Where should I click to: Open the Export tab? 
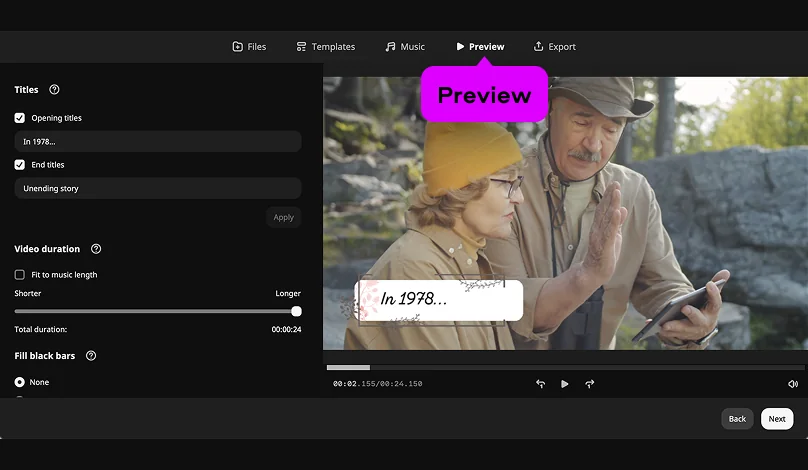[x=554, y=47]
